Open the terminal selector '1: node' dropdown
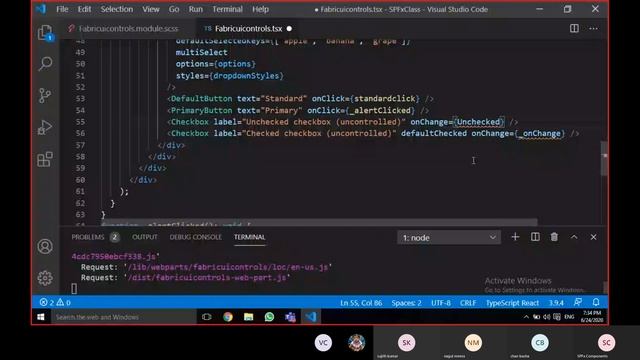Image resolution: width=640 pixels, height=360 pixels. pos(449,238)
